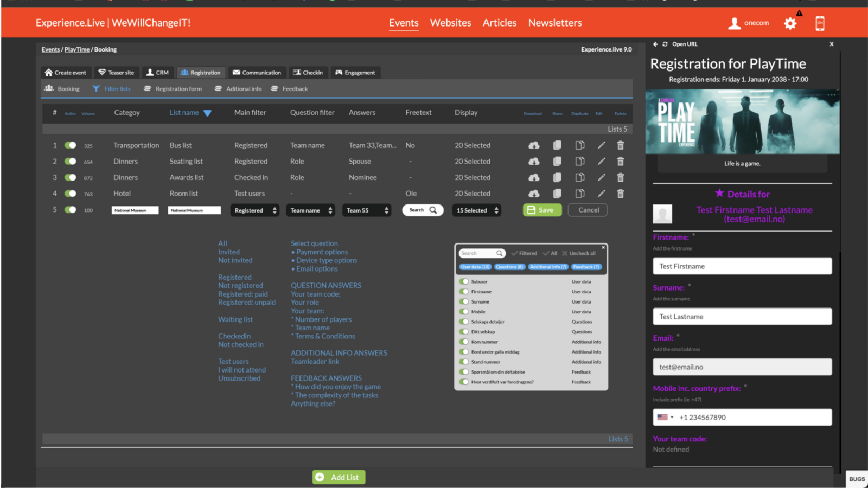This screenshot has height=488, width=868.
Task: Click the mobile preview phone icon
Action: coord(819,23)
